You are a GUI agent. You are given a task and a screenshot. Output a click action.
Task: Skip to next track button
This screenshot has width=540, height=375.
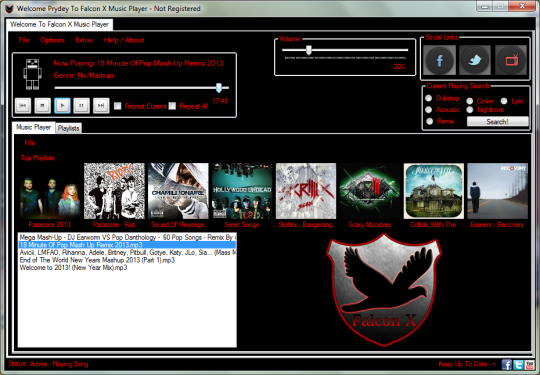(x=101, y=106)
